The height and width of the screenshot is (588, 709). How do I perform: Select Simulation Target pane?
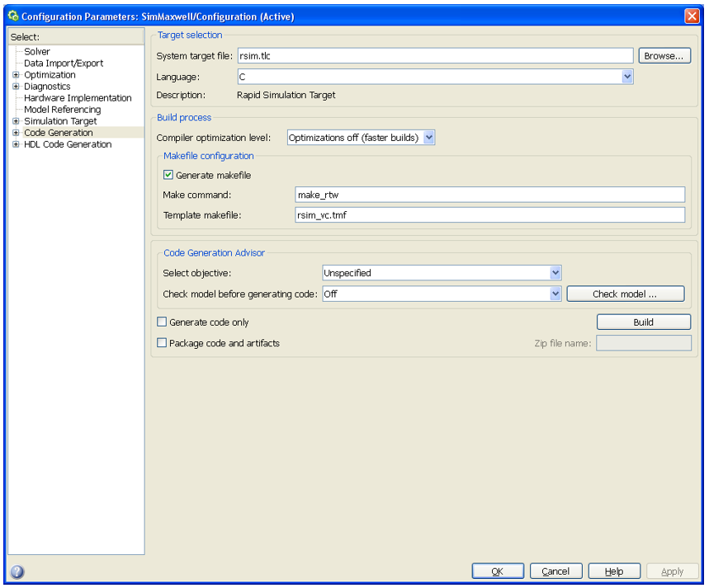60,121
